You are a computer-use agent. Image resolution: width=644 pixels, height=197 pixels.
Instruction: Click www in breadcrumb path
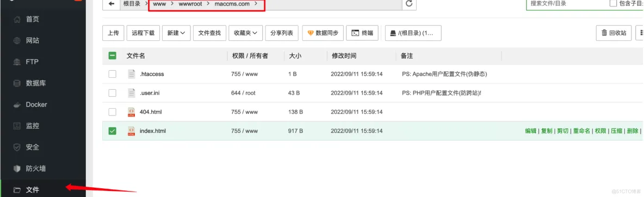coord(159,4)
